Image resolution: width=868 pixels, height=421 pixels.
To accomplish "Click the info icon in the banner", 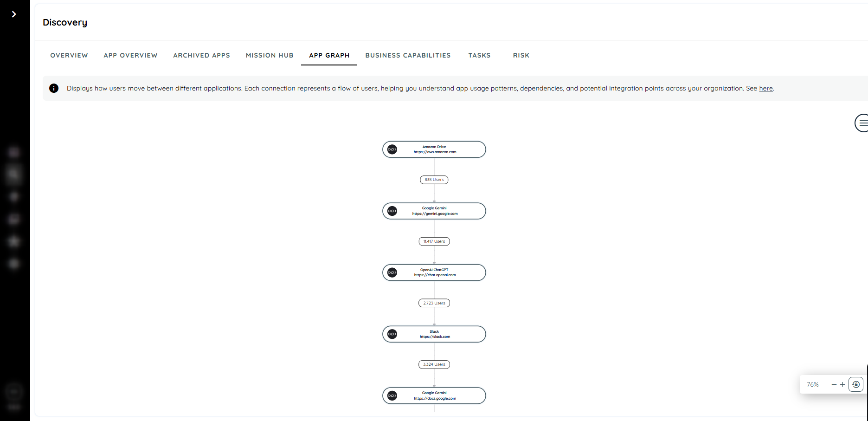I will pos(54,88).
